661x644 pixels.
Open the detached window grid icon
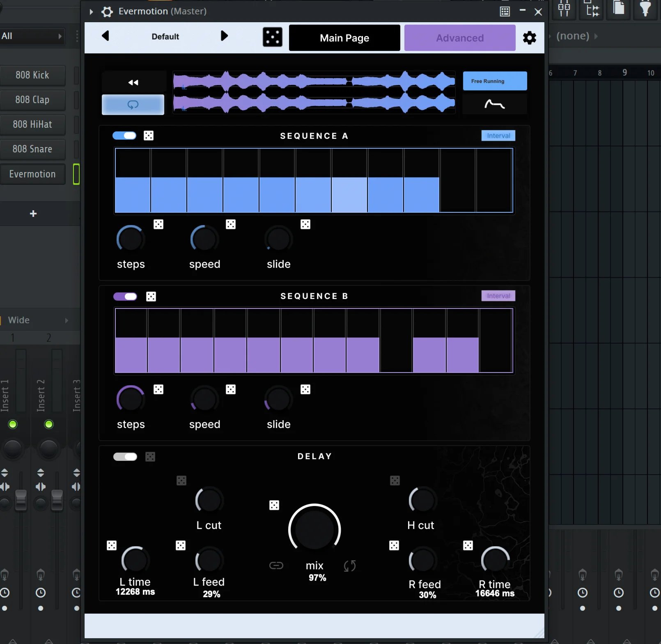505,11
